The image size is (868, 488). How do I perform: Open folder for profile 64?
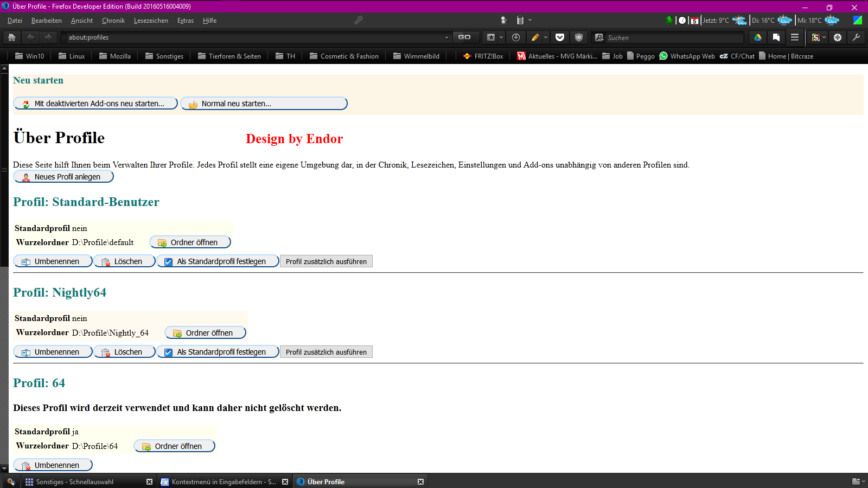pos(175,446)
